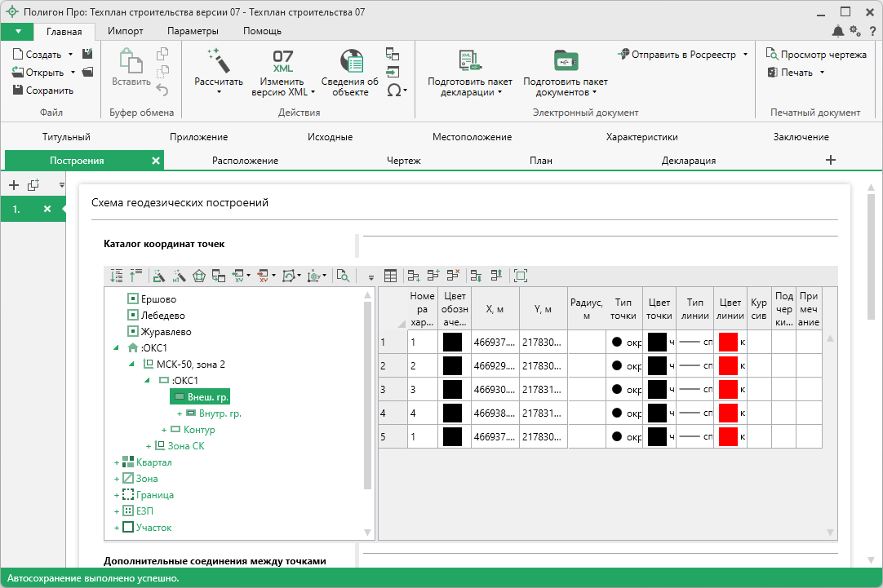Image resolution: width=883 pixels, height=588 pixels.
Task: Expand the Квартал tree node
Action: click(x=117, y=462)
